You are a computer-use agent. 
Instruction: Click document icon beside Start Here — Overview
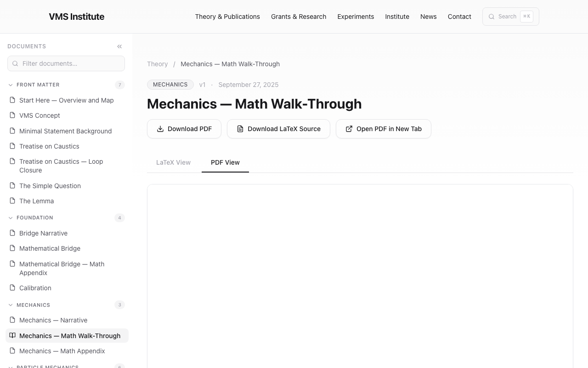(12, 100)
